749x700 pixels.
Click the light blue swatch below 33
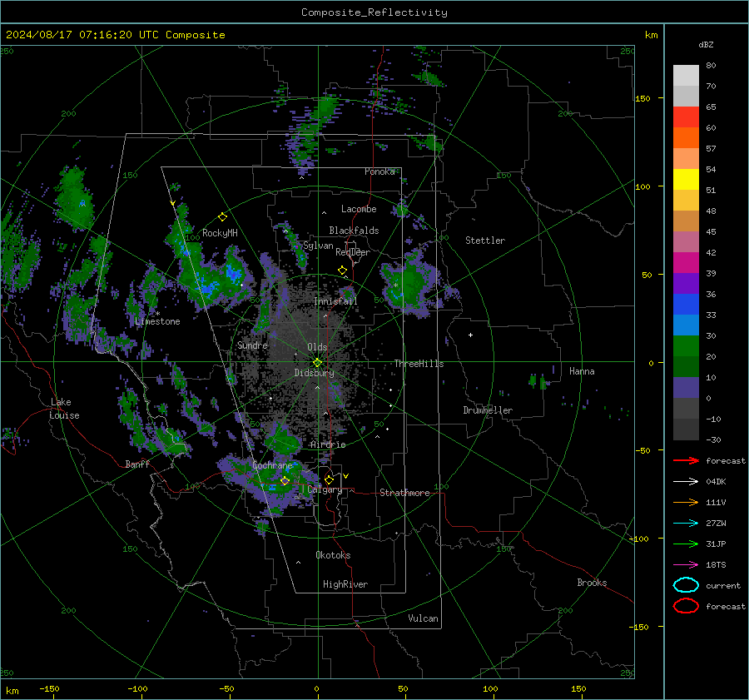[686, 325]
